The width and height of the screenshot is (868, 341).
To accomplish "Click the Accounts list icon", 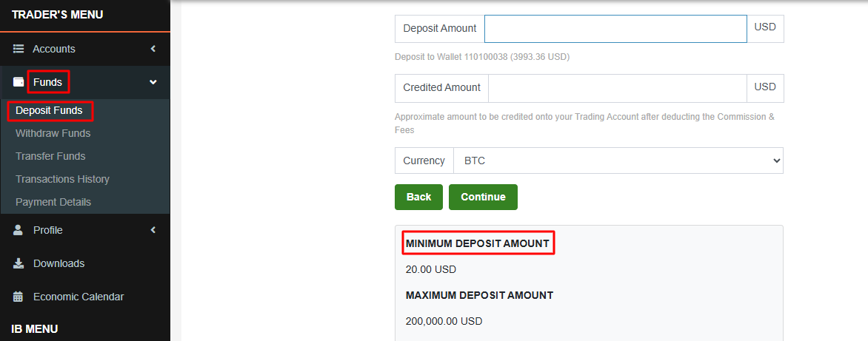I will [19, 49].
